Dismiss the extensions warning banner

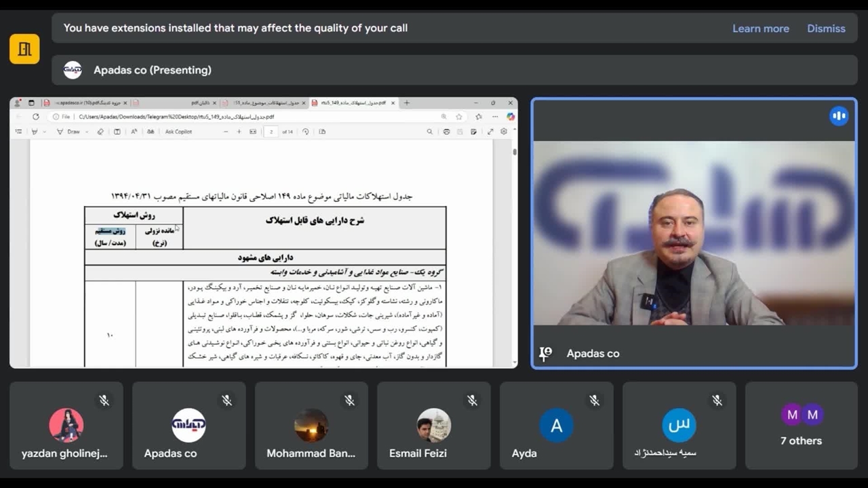825,28
